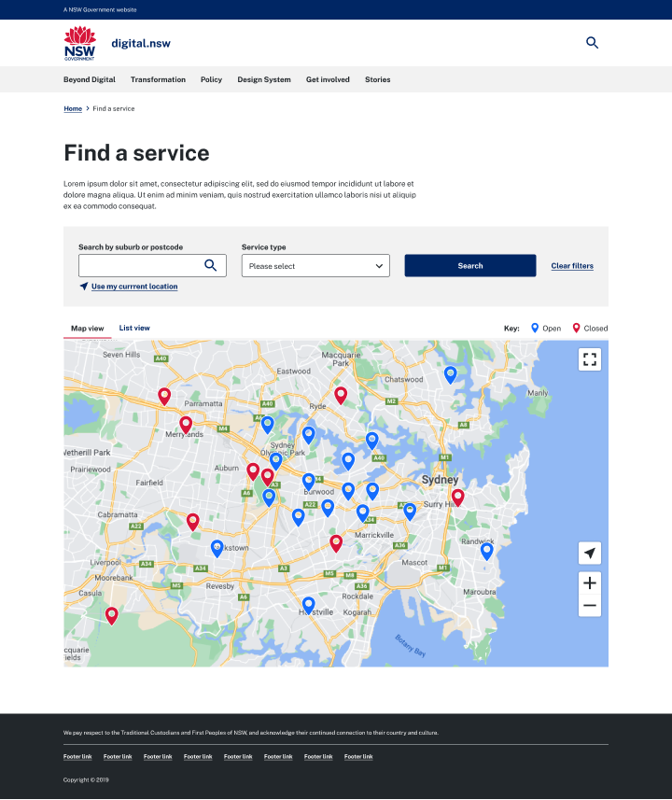This screenshot has width=672, height=800.
Task: Select the Map view tab
Action: point(87,329)
